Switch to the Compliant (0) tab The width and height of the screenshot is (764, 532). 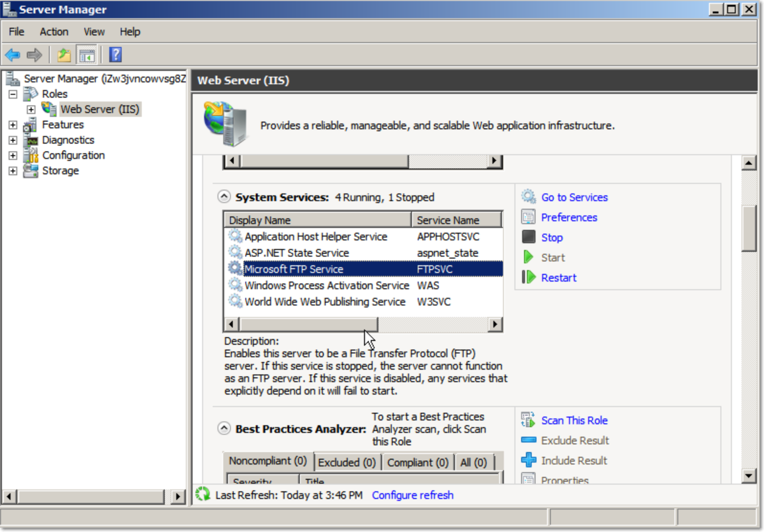tap(417, 462)
